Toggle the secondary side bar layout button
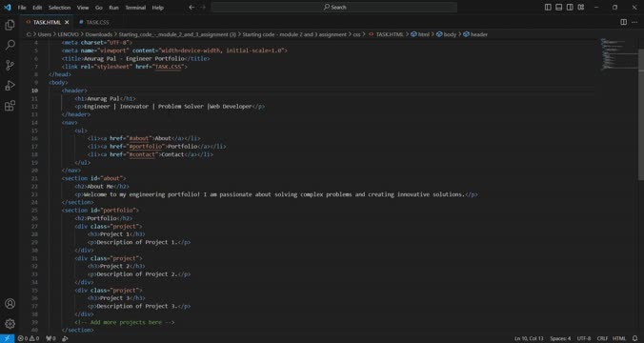 click(x=570, y=7)
